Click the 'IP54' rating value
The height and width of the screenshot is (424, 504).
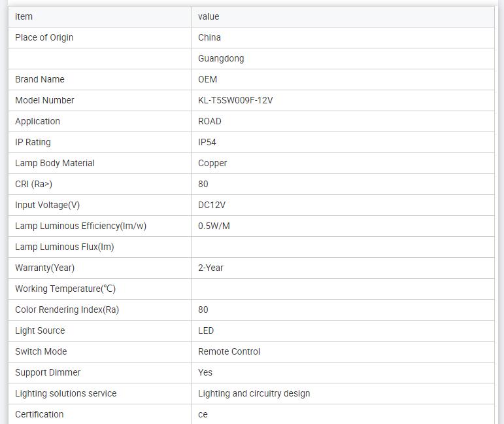(x=207, y=142)
